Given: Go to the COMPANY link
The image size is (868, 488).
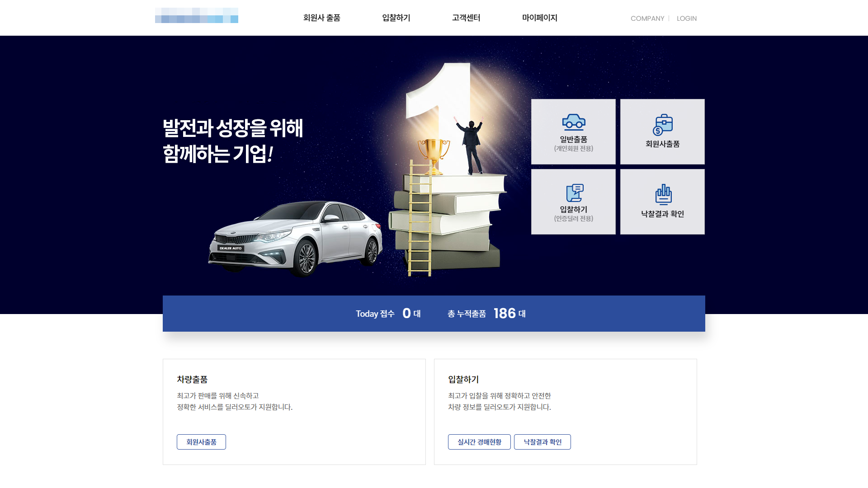Looking at the screenshot, I should tap(647, 19).
